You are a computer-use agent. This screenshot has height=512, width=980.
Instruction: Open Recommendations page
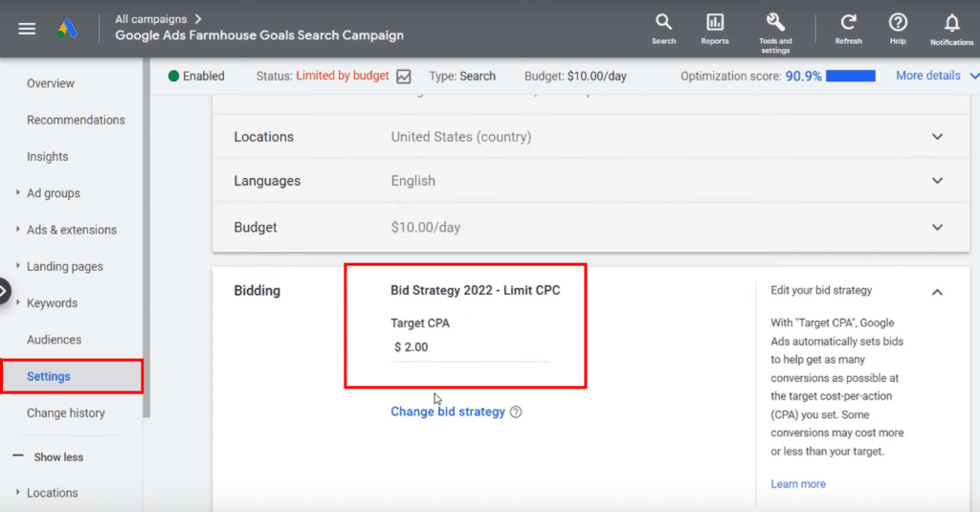coord(76,120)
